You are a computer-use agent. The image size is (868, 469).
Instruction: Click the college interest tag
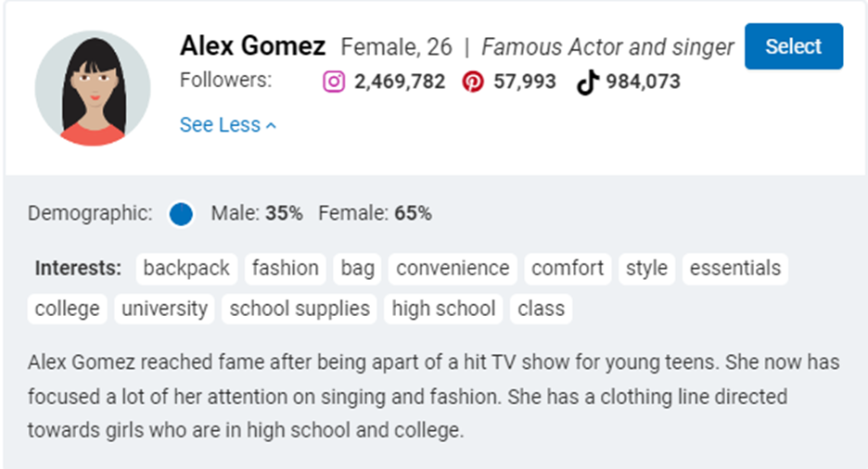tap(67, 309)
